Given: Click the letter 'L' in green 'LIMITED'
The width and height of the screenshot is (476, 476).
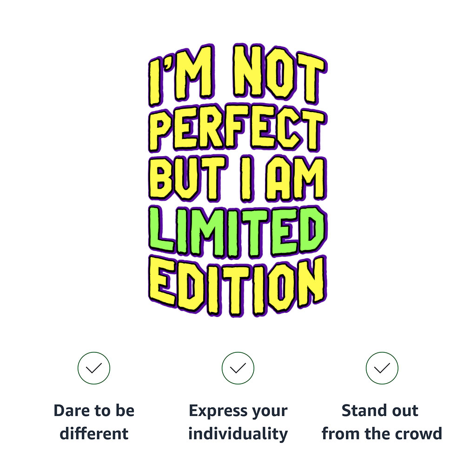Looking at the screenshot, I should point(161,229).
